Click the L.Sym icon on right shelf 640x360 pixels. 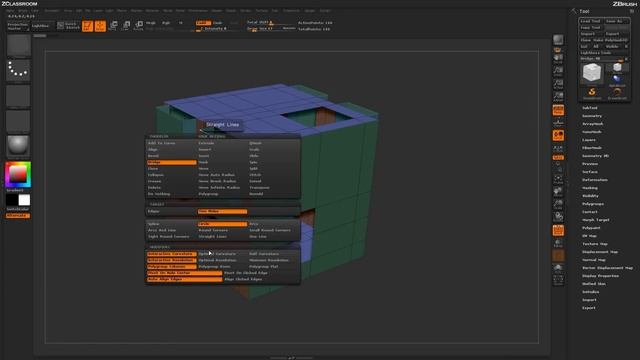[558, 149]
